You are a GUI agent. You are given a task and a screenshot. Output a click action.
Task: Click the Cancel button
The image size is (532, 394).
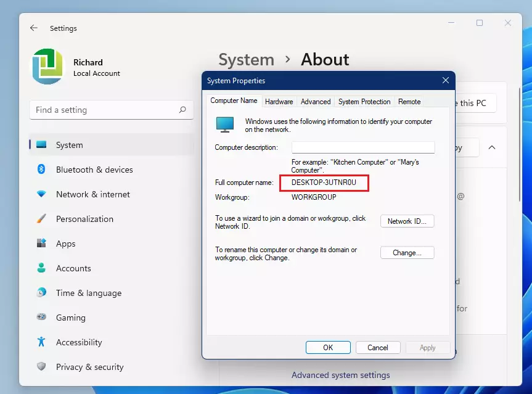pos(378,348)
